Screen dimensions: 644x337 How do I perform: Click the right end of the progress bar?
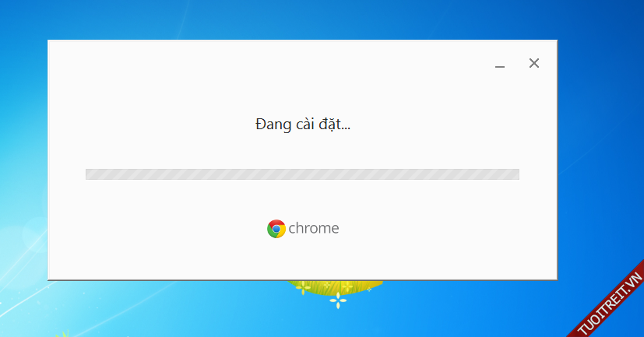tap(516, 174)
